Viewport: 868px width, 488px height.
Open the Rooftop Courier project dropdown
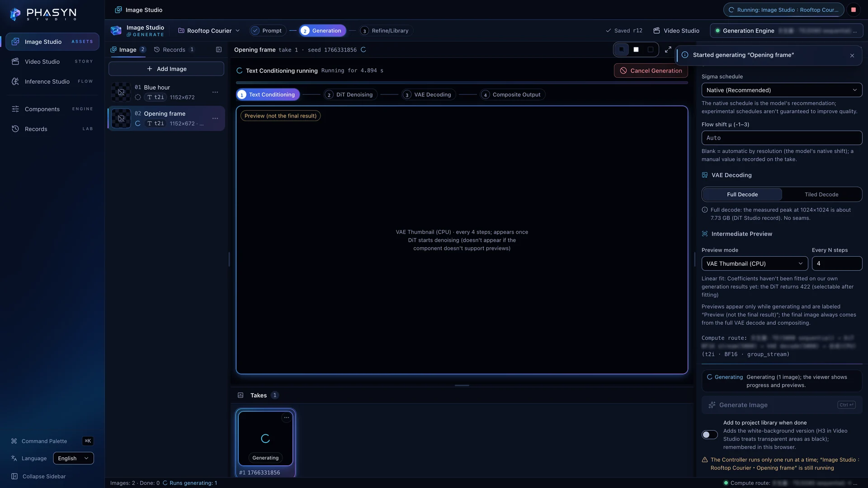click(209, 31)
